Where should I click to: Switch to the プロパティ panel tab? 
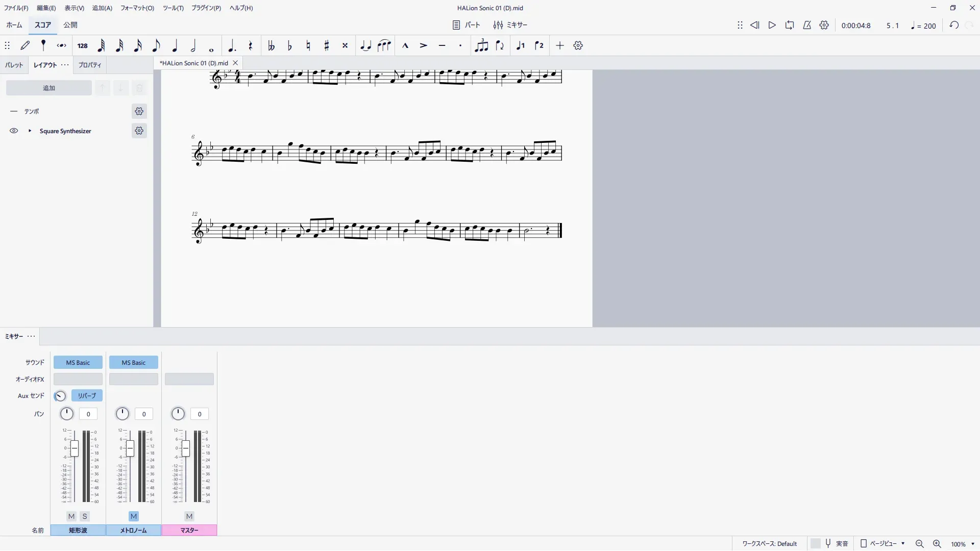click(x=89, y=65)
